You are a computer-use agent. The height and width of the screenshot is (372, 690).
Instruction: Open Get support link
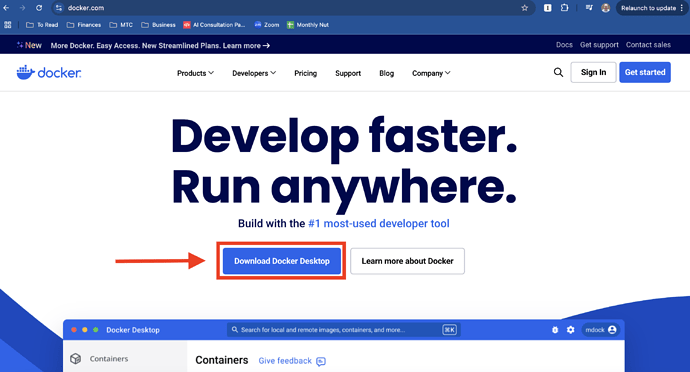coord(599,45)
